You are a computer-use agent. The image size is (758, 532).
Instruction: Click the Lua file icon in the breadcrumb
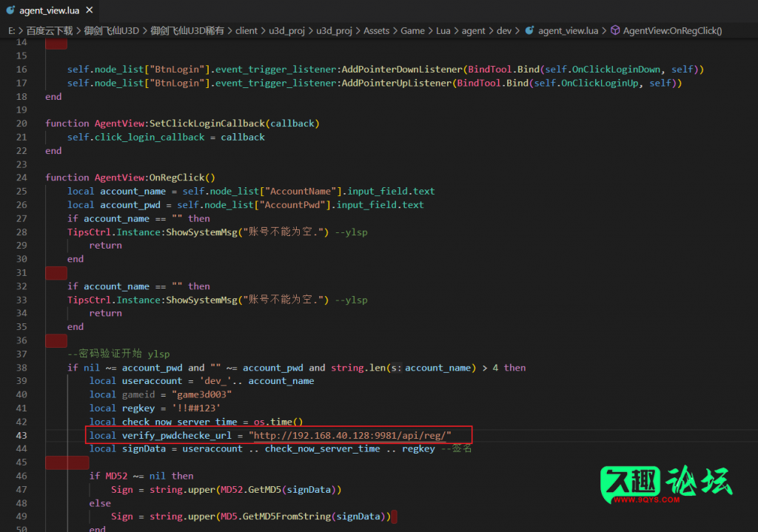click(x=529, y=31)
